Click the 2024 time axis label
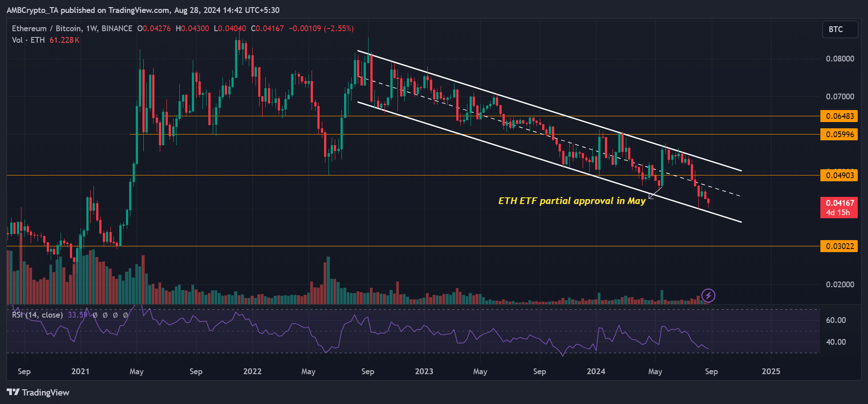 point(596,371)
